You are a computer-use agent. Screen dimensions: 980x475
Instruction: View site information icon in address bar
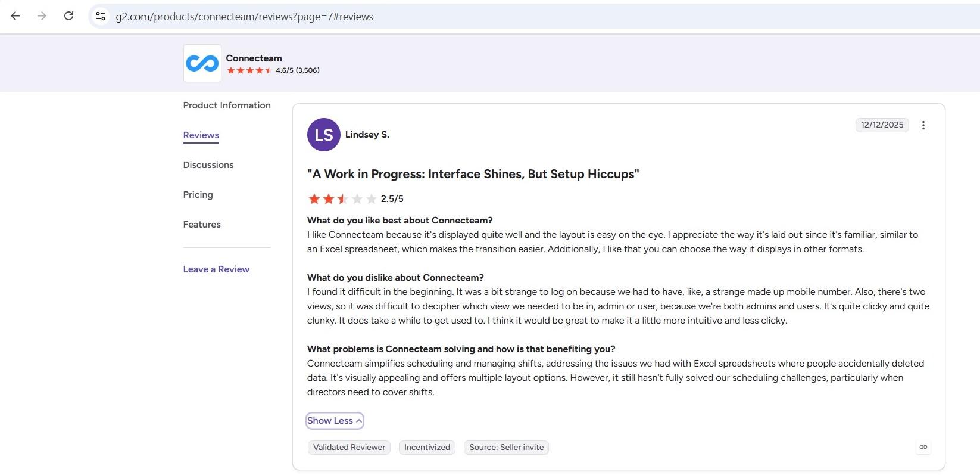pyautogui.click(x=101, y=16)
